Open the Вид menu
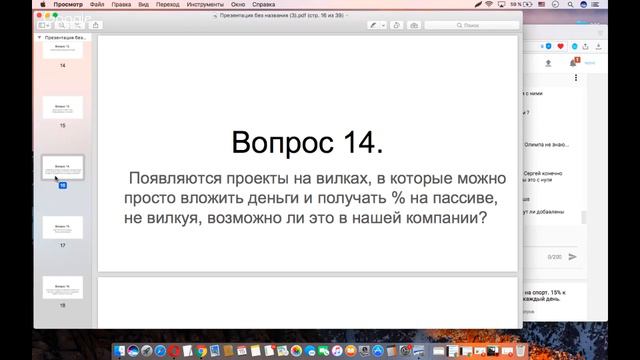Image resolution: width=640 pixels, height=360 pixels. (x=143, y=4)
